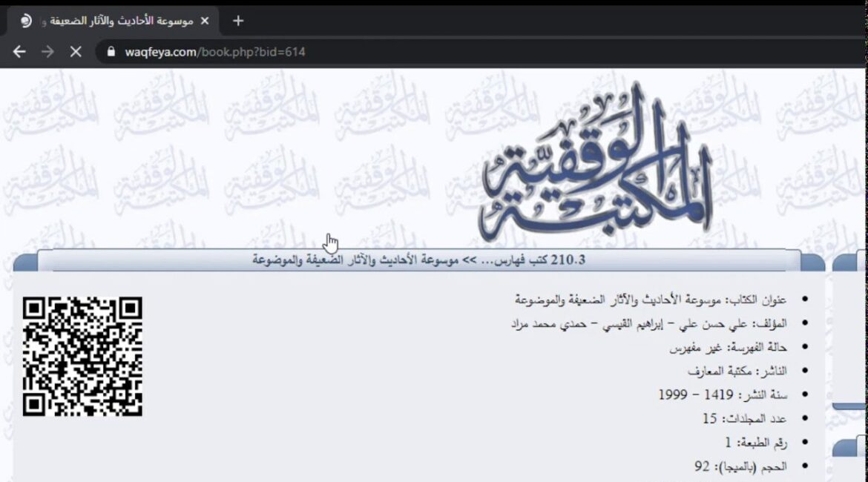Click the المكتبة الوقفية calligraphy logo
The height and width of the screenshot is (482, 868).
pos(595,163)
